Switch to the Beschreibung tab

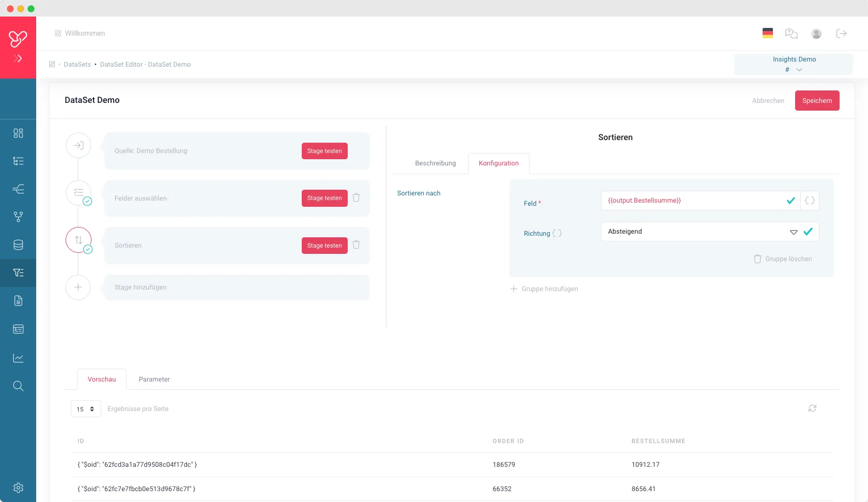[x=436, y=163]
